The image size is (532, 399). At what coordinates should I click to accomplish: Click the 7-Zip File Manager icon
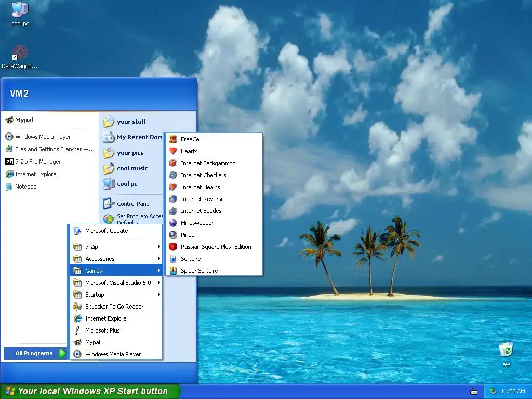point(9,162)
